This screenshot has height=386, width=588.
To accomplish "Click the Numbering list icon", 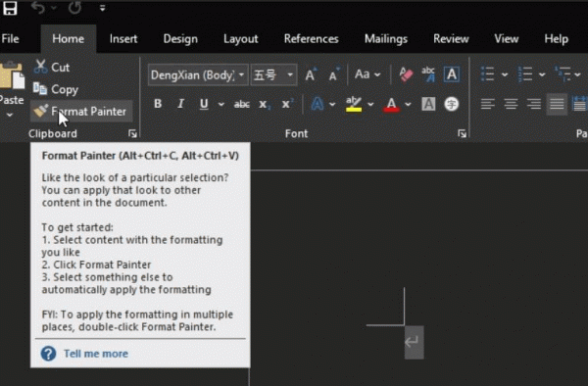I will click(524, 74).
